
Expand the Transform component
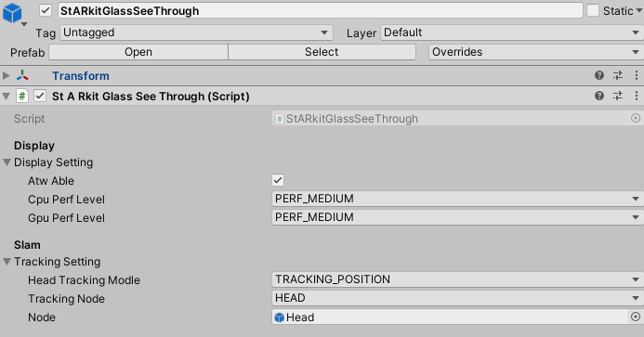point(7,75)
